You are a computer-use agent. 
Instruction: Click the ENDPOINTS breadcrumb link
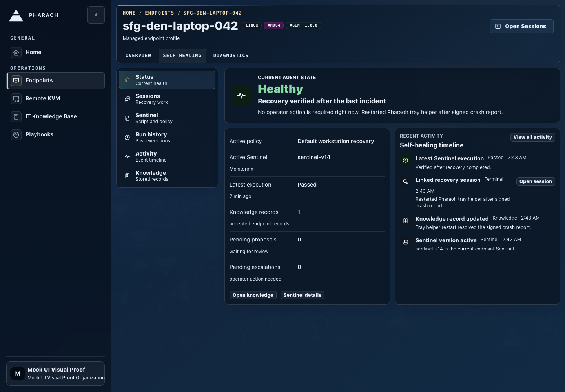tap(159, 13)
